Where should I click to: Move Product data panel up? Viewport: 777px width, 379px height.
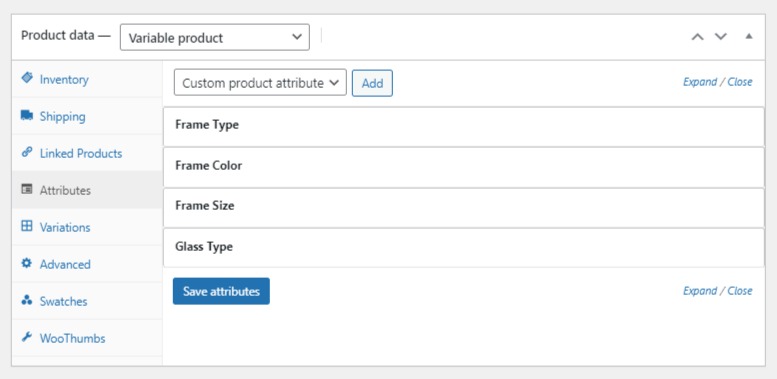(x=698, y=37)
